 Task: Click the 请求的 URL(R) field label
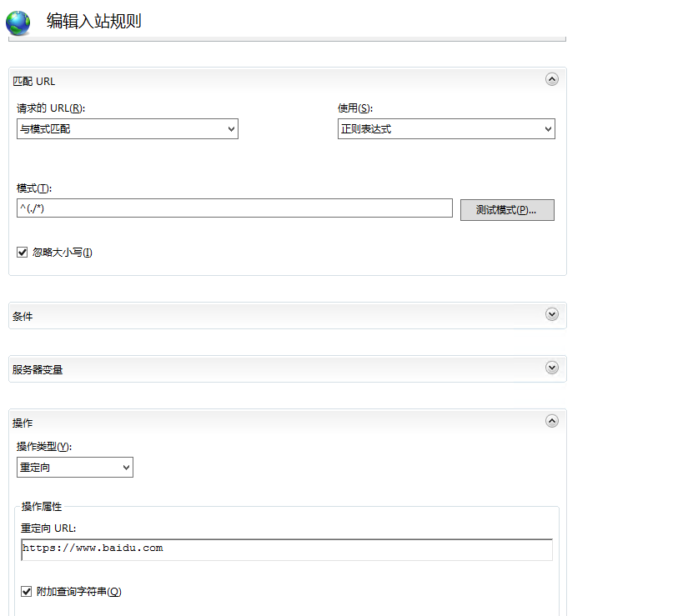(x=51, y=108)
